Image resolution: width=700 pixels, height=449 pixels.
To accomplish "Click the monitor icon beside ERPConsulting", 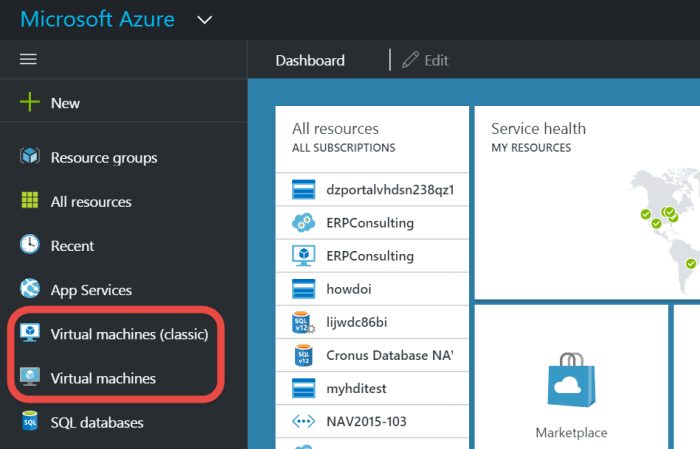I will [304, 256].
